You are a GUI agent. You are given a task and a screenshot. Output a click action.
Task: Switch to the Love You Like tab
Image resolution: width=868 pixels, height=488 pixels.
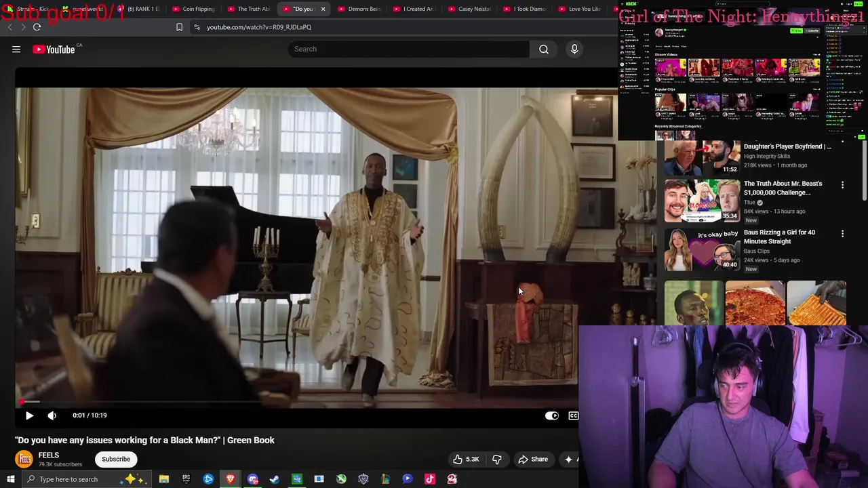pos(580,9)
